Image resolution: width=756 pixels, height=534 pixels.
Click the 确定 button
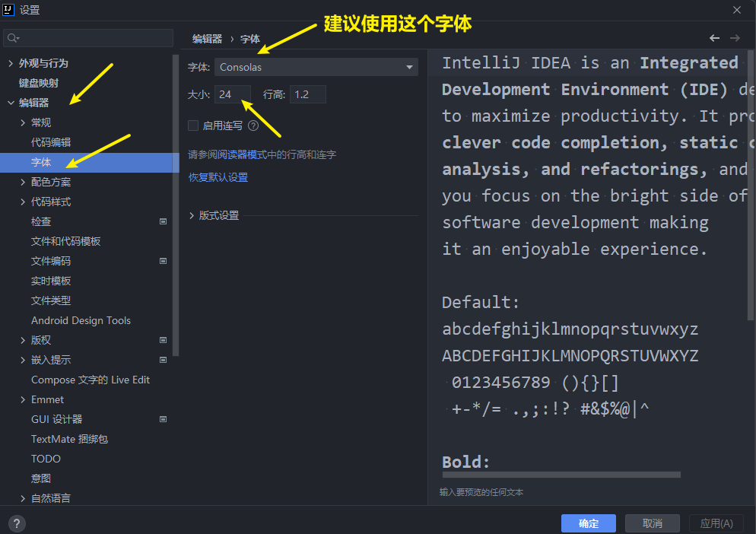point(588,523)
